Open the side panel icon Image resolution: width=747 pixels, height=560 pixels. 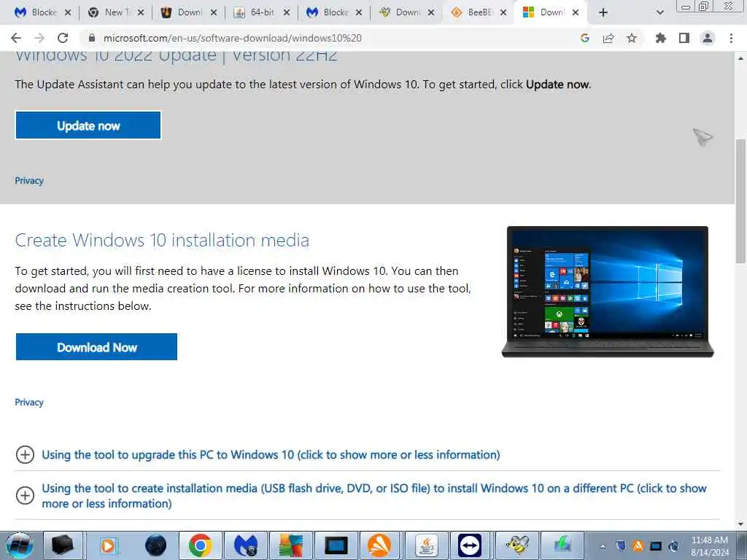click(684, 38)
